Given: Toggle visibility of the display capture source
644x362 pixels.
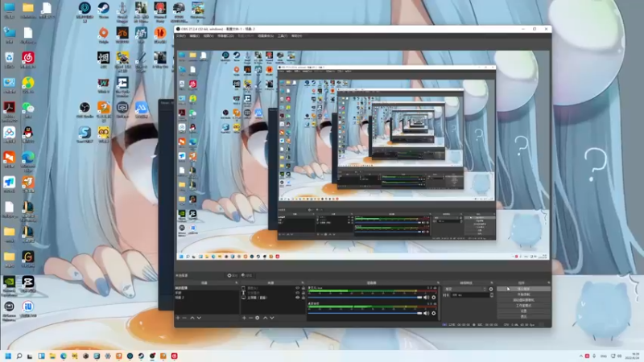Looking at the screenshot, I should point(298,297).
